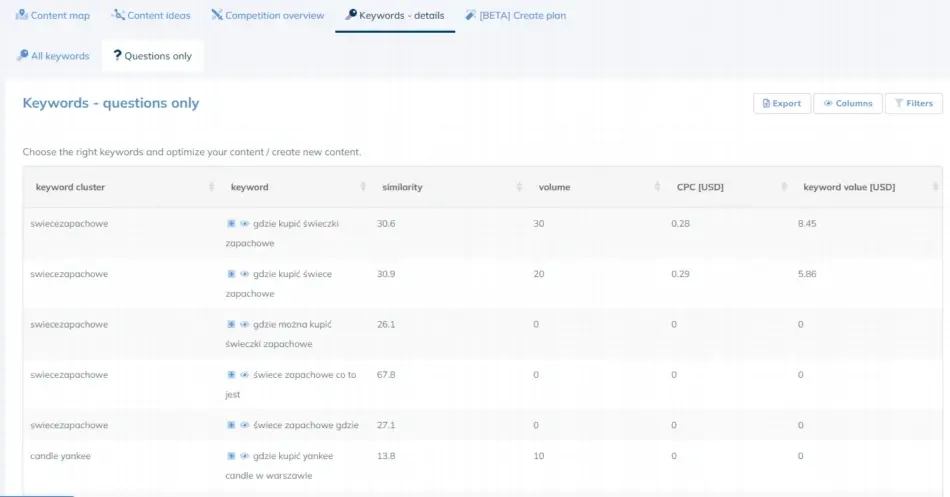Screen dimensions: 950x497
Task: Open the Columns visibility button
Action: [847, 103]
